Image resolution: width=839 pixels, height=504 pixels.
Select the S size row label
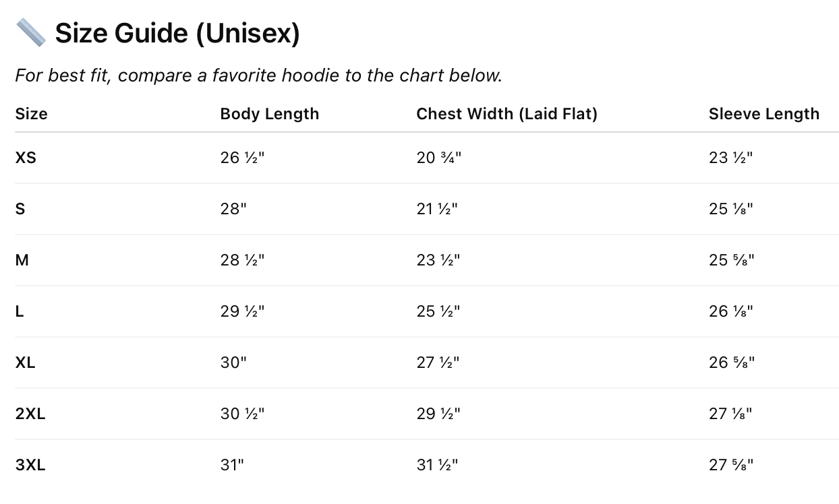(20, 209)
